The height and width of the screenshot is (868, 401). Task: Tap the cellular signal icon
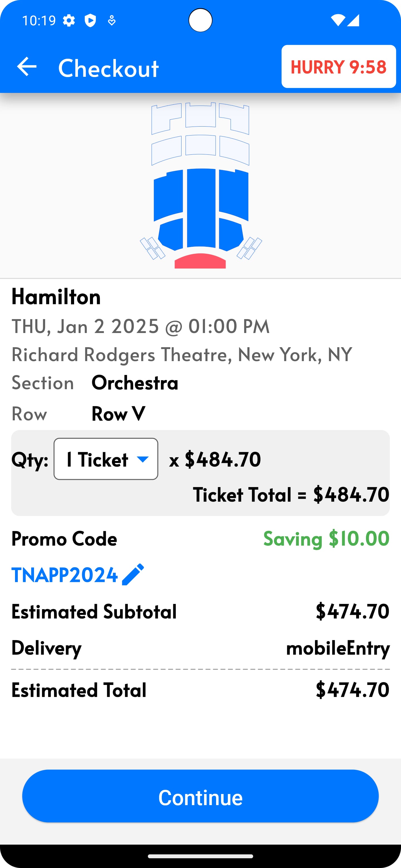(353, 20)
